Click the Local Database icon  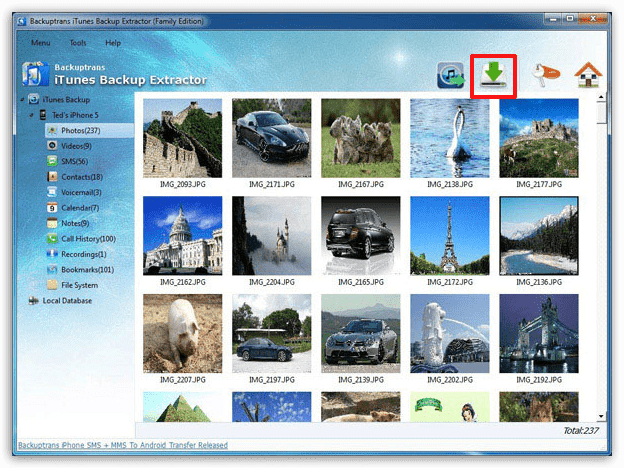(34, 300)
